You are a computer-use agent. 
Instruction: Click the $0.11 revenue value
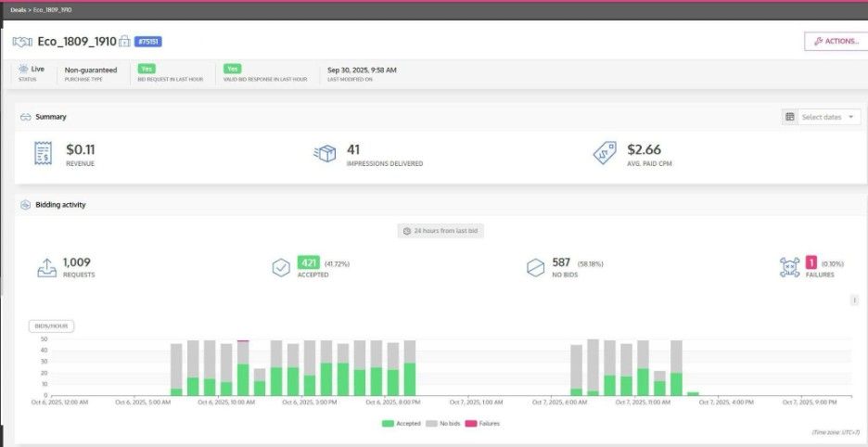tap(81, 149)
